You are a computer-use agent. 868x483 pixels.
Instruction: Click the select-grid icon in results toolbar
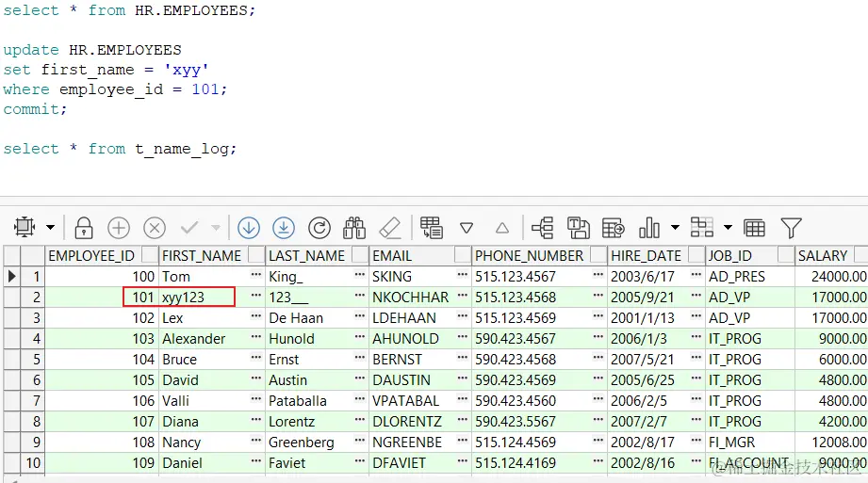pos(25,228)
